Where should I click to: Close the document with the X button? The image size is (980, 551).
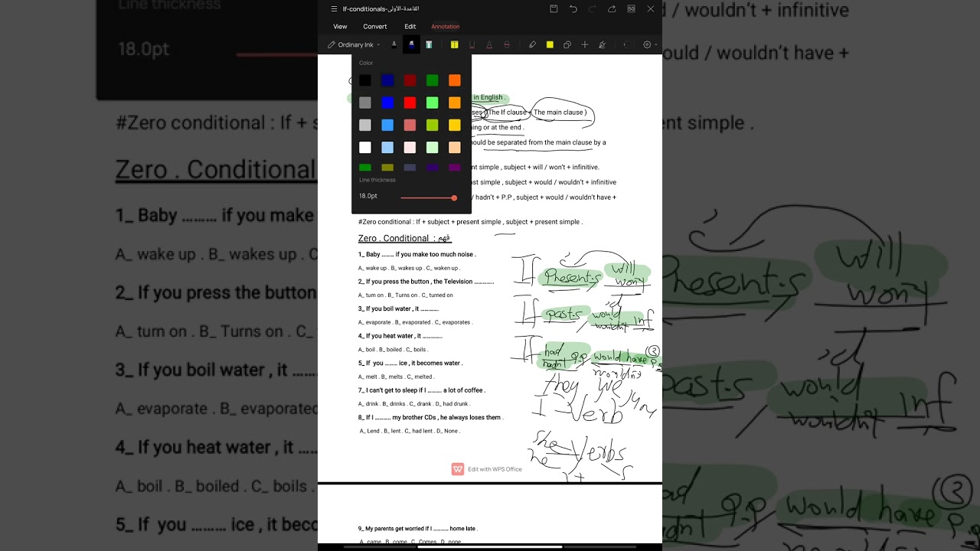(651, 9)
